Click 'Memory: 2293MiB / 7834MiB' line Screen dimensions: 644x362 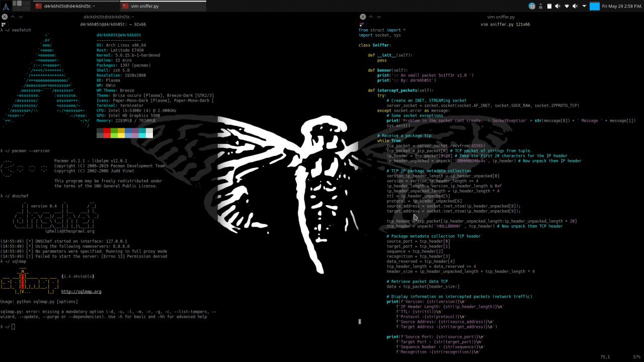click(x=126, y=121)
